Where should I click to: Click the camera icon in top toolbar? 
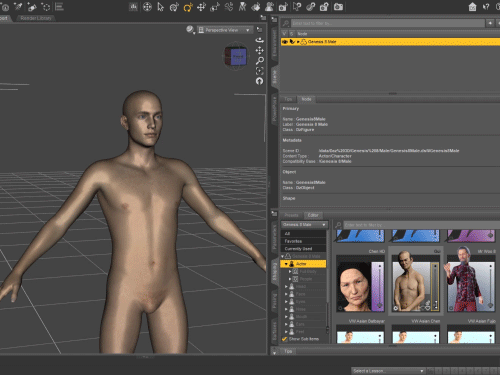click(338, 7)
